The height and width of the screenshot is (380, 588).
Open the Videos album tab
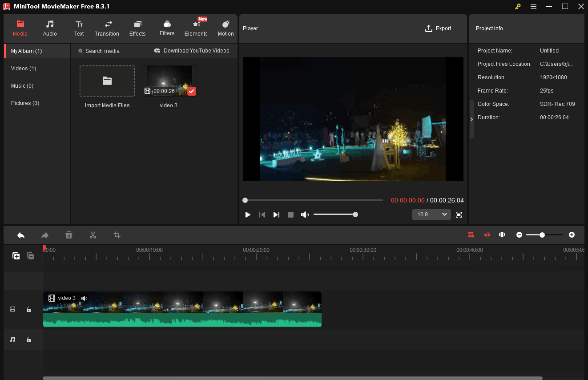pyautogui.click(x=23, y=68)
